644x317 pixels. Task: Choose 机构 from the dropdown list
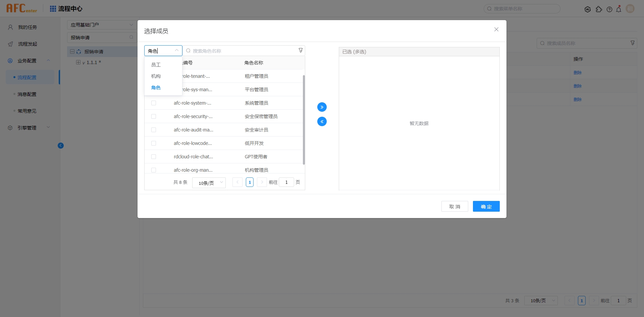pyautogui.click(x=156, y=76)
